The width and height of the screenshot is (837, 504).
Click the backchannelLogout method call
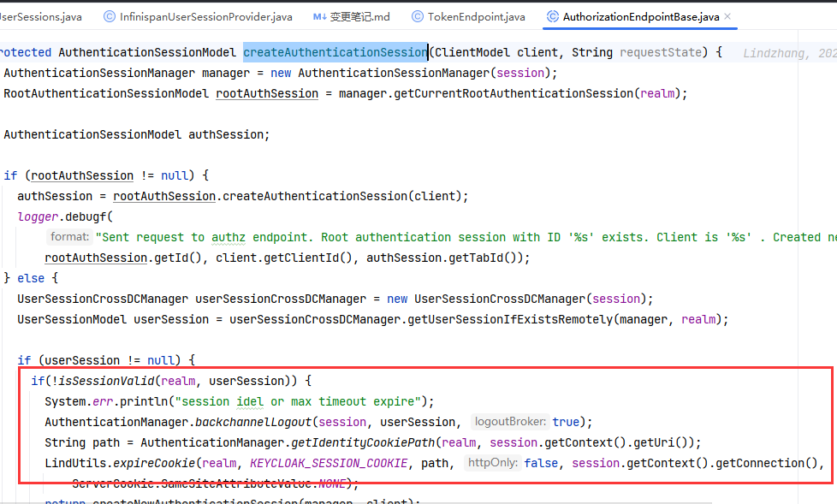coord(253,422)
